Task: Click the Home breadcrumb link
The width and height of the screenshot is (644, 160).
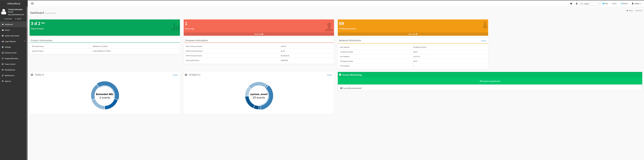Action: (630, 10)
